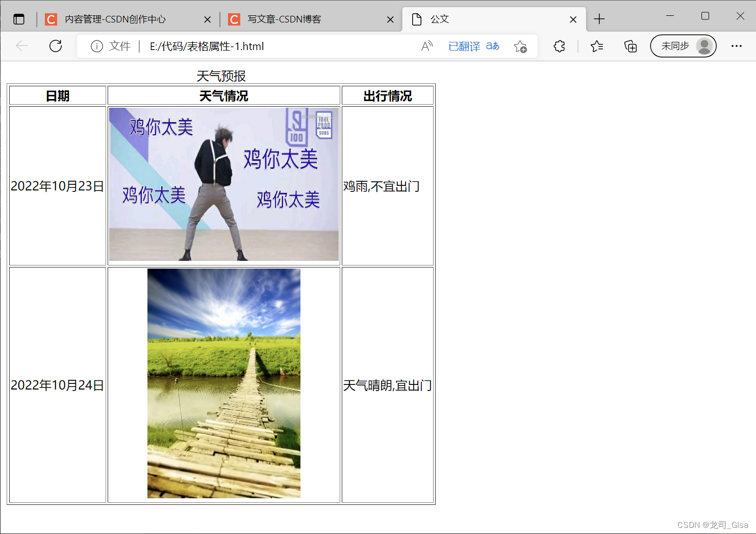Start read aloud feature
This screenshot has height=534, width=756.
[427, 46]
